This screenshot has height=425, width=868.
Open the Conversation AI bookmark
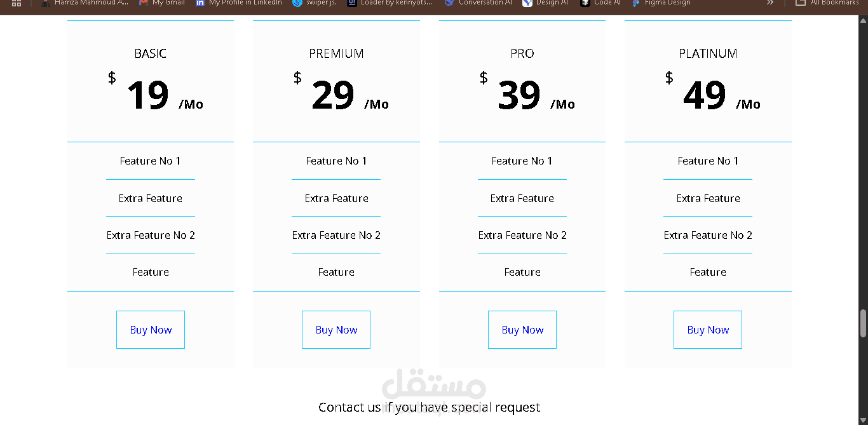pos(478,3)
